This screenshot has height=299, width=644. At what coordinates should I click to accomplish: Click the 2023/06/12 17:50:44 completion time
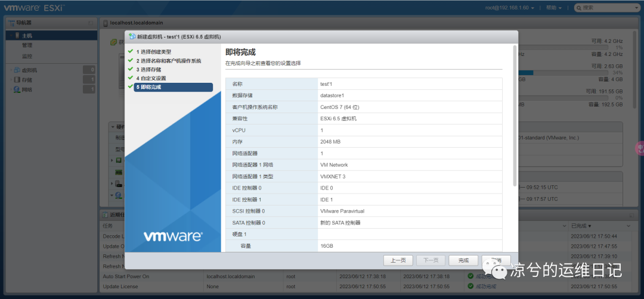pyautogui.click(x=594, y=236)
